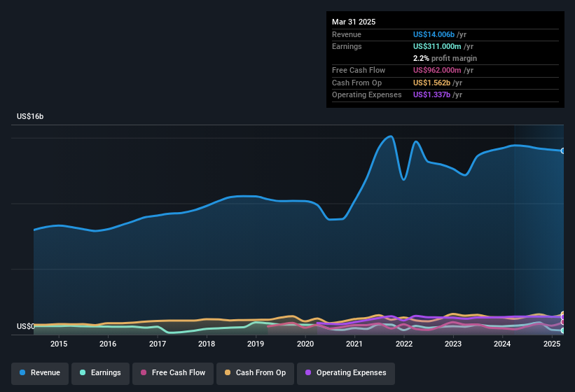Click the 2025 x-axis label
The width and height of the screenshot is (575, 392).
pos(551,344)
